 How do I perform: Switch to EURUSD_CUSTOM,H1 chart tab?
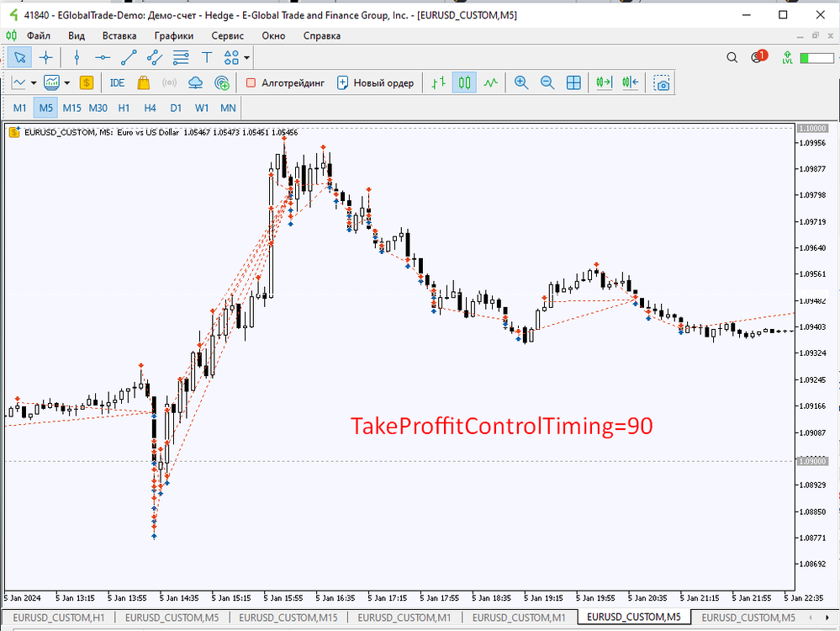[59, 618]
